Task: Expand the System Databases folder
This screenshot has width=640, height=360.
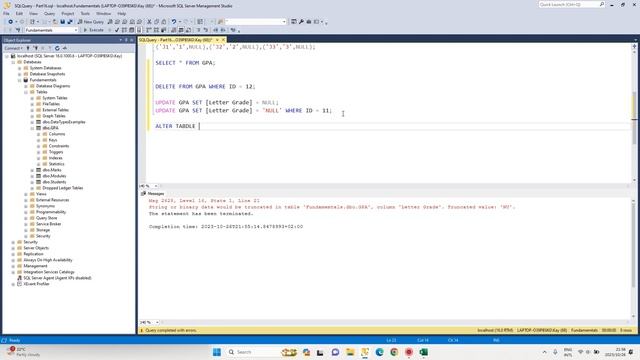Action: [x=20, y=68]
